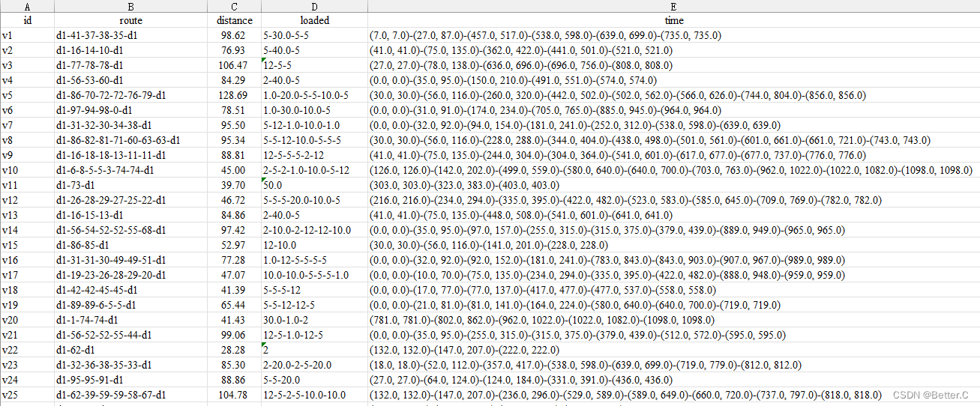Select column A header
The width and height of the screenshot is (980, 406).
pyautogui.click(x=27, y=6)
